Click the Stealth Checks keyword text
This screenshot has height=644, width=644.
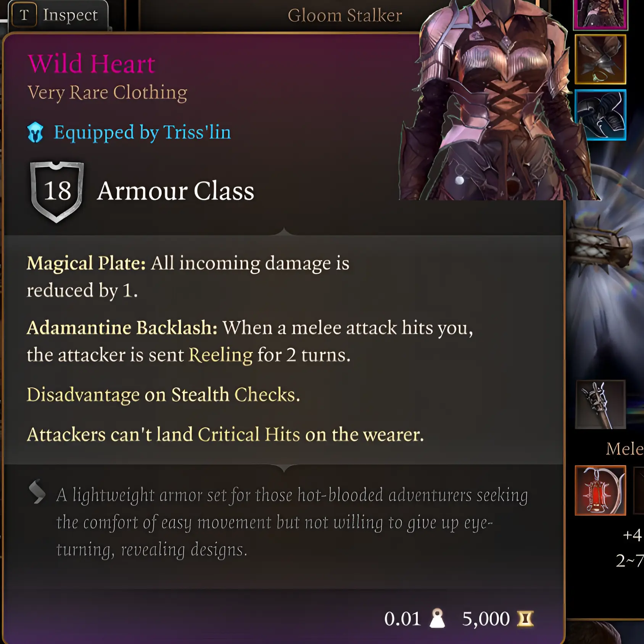coord(233,395)
